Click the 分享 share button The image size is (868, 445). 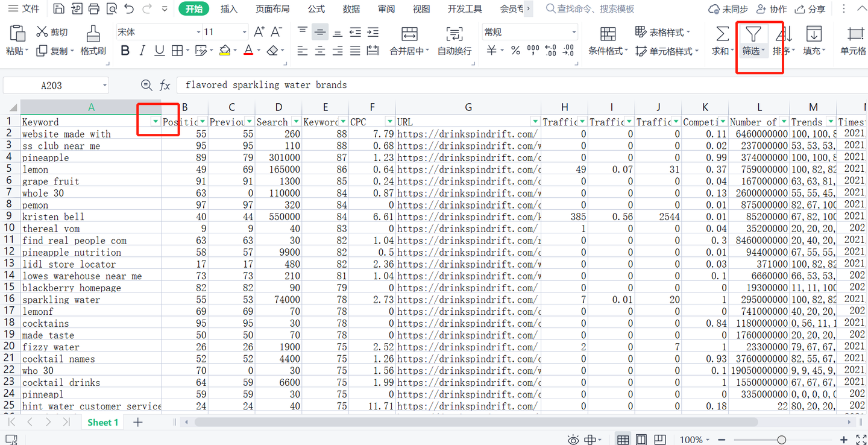pyautogui.click(x=810, y=9)
